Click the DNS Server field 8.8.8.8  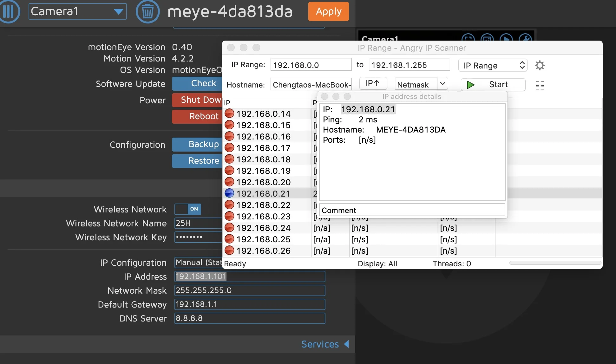coord(250,318)
